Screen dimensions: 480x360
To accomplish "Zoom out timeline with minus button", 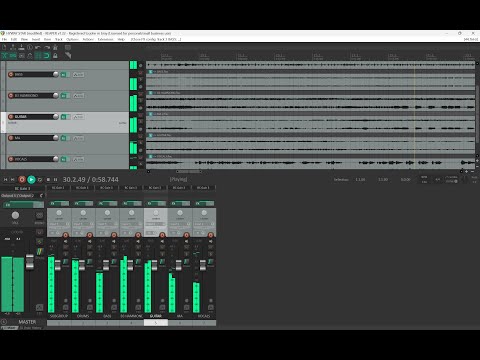I will [472, 171].
